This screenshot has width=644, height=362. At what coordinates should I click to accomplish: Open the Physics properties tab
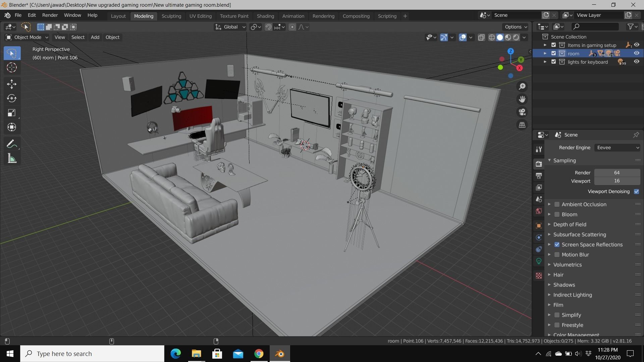pyautogui.click(x=539, y=237)
